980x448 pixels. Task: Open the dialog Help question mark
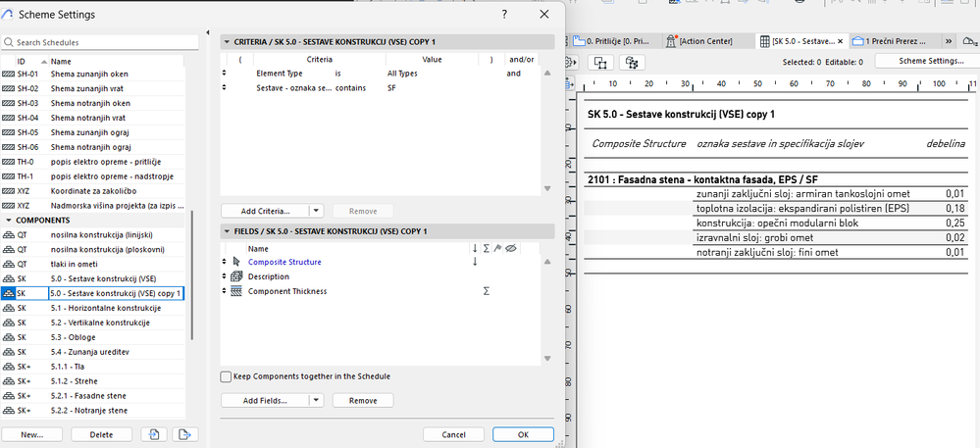[504, 15]
